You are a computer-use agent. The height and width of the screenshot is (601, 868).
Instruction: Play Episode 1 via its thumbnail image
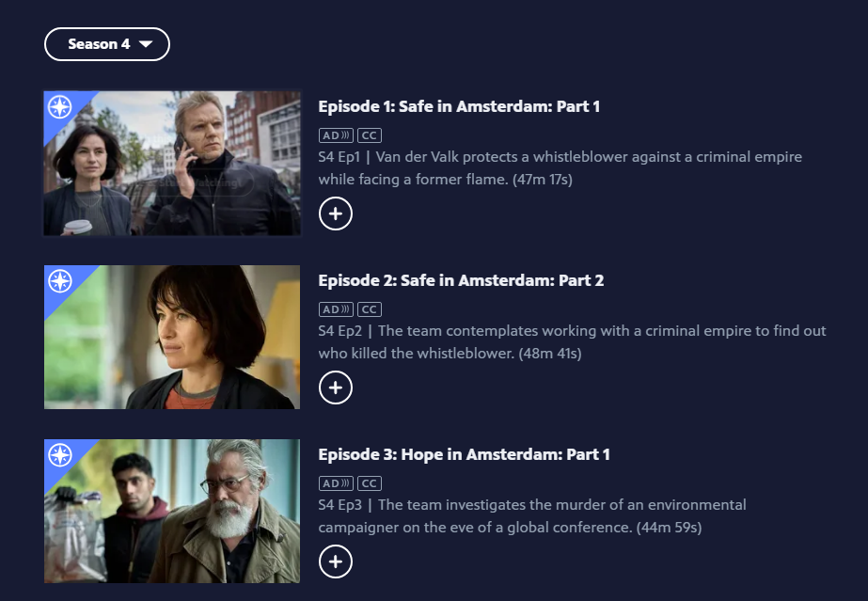point(172,164)
